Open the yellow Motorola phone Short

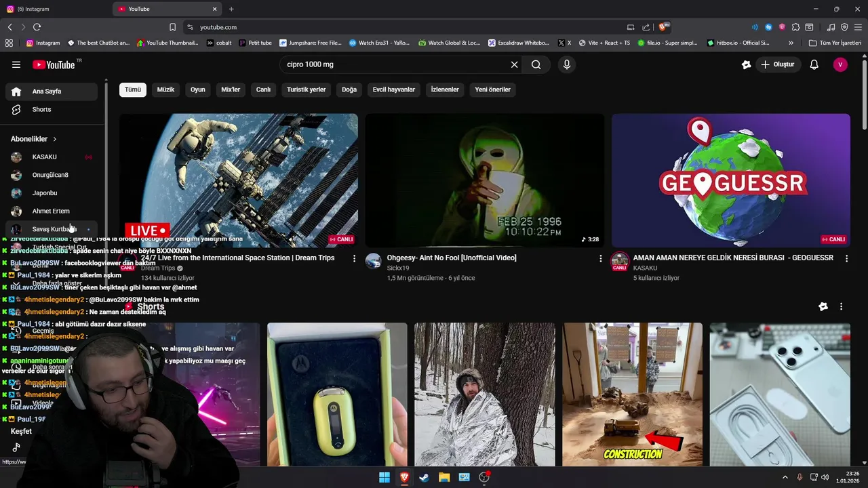pyautogui.click(x=337, y=394)
